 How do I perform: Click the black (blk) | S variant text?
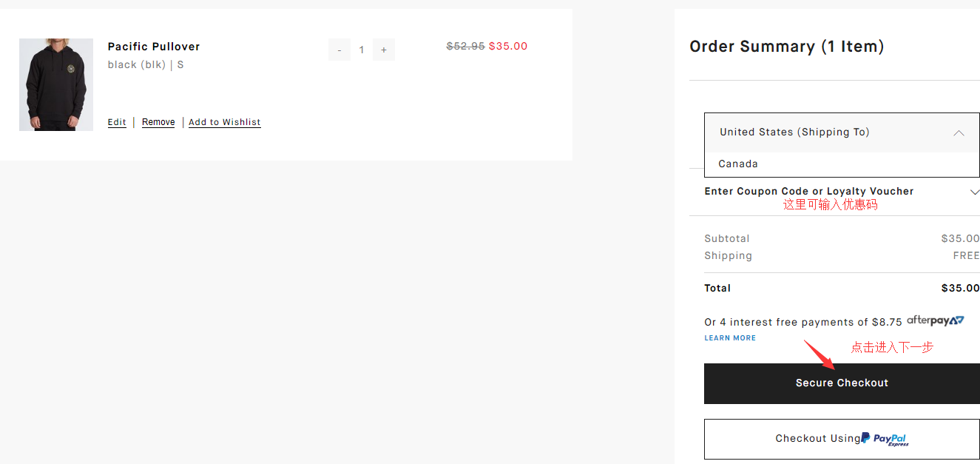(146, 65)
